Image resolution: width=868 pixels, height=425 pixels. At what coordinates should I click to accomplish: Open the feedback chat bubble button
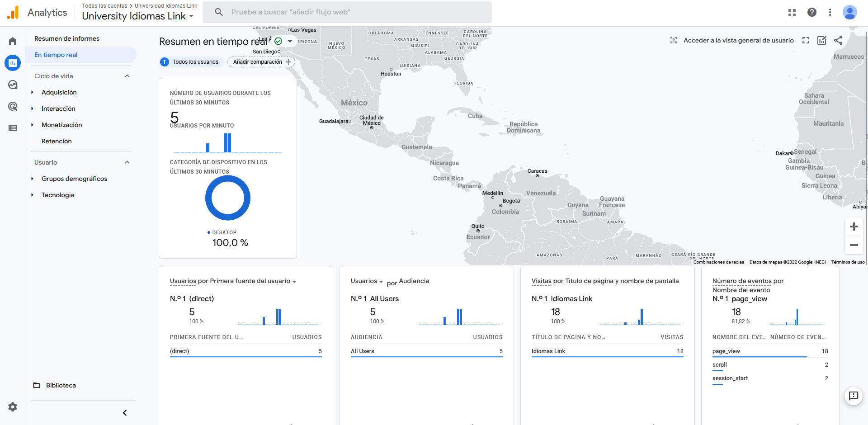(853, 396)
